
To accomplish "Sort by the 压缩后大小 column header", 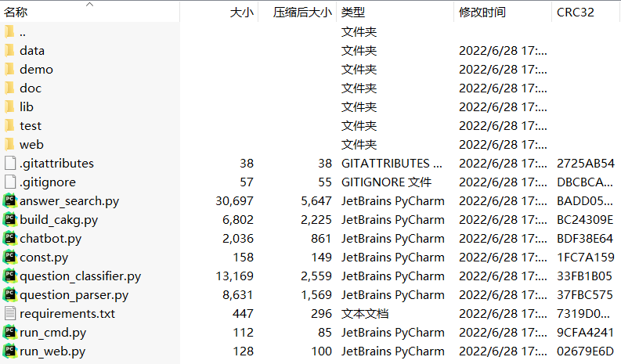I will click(298, 12).
